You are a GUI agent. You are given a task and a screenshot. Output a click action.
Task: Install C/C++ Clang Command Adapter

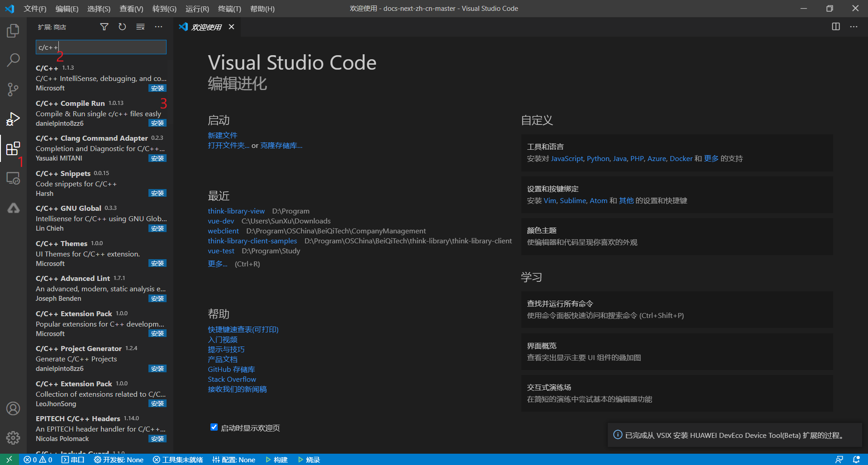[x=157, y=158]
